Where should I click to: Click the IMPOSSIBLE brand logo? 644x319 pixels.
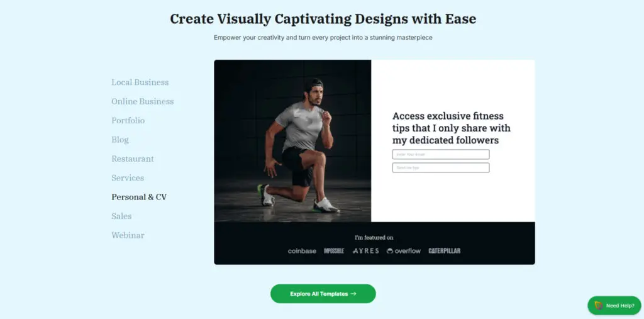334,251
